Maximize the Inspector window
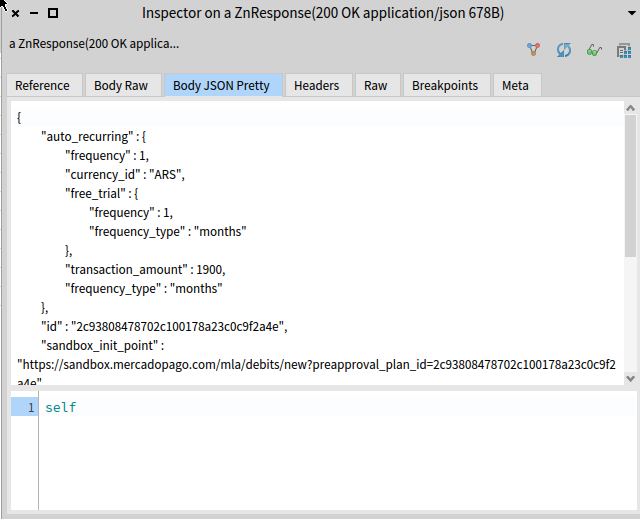This screenshot has width=640, height=519. 53,13
